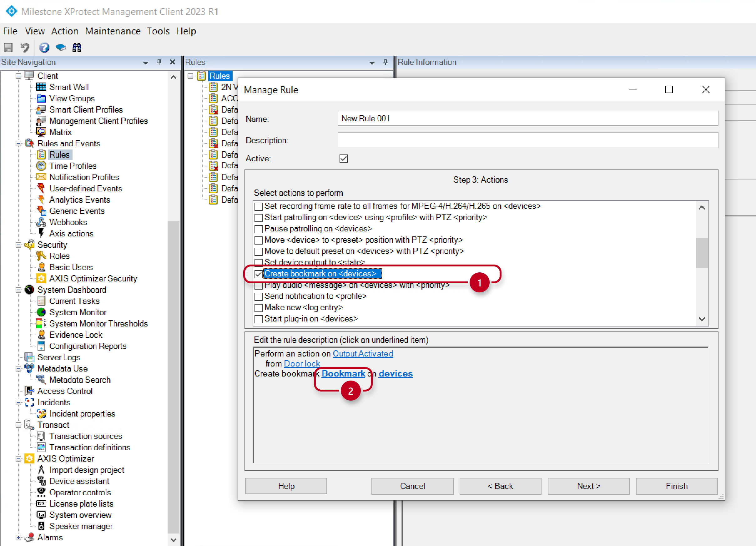This screenshot has width=756, height=546.
Task: Open the Maintenance menu
Action: point(113,31)
